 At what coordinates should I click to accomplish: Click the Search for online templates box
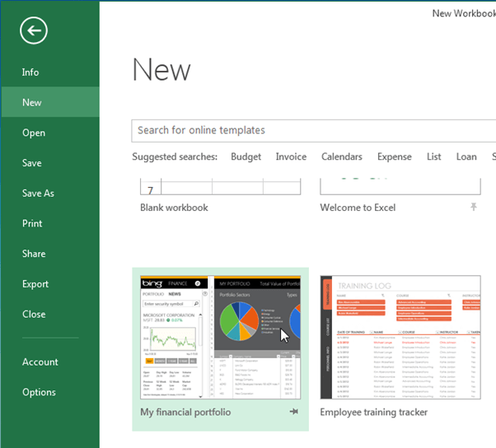click(x=313, y=130)
